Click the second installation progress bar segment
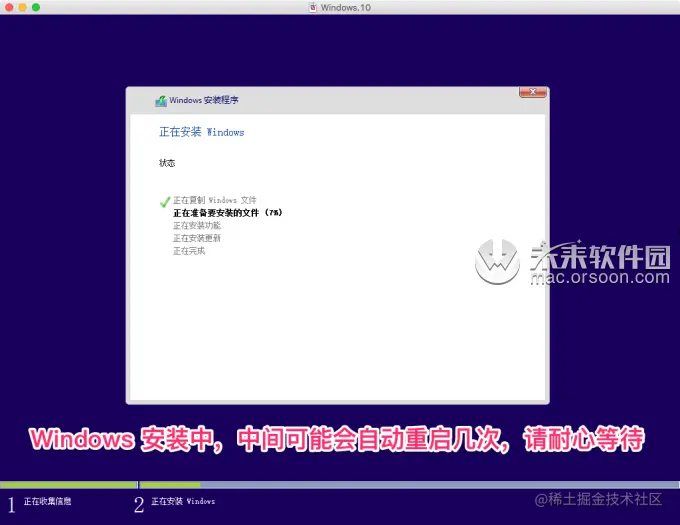Viewport: 680px width, 525px height. [x=409, y=485]
